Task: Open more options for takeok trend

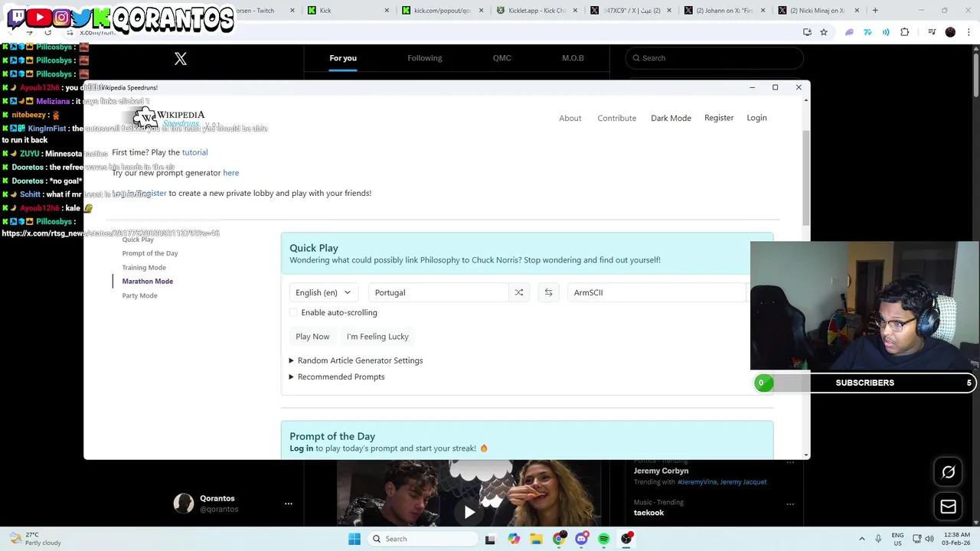Action: 790,504
